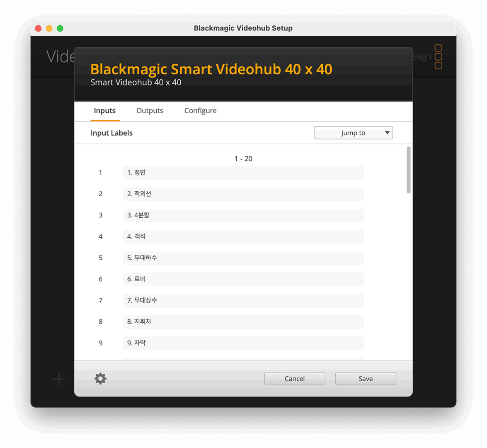
Task: Edit the input 1 label field "1. 정면"
Action: pos(243,173)
